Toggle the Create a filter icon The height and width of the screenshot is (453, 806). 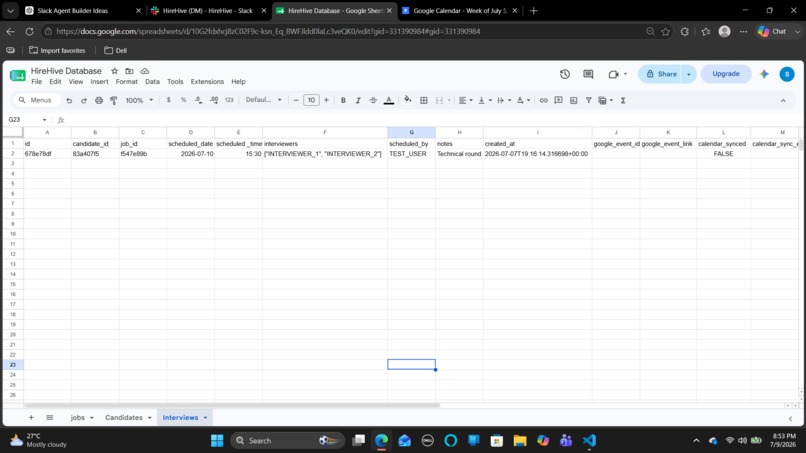pos(589,100)
